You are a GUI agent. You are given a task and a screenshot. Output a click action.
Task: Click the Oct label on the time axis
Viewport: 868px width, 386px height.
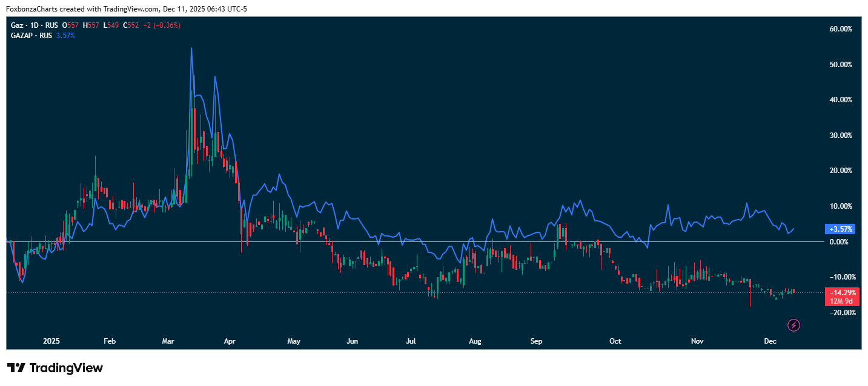click(615, 341)
